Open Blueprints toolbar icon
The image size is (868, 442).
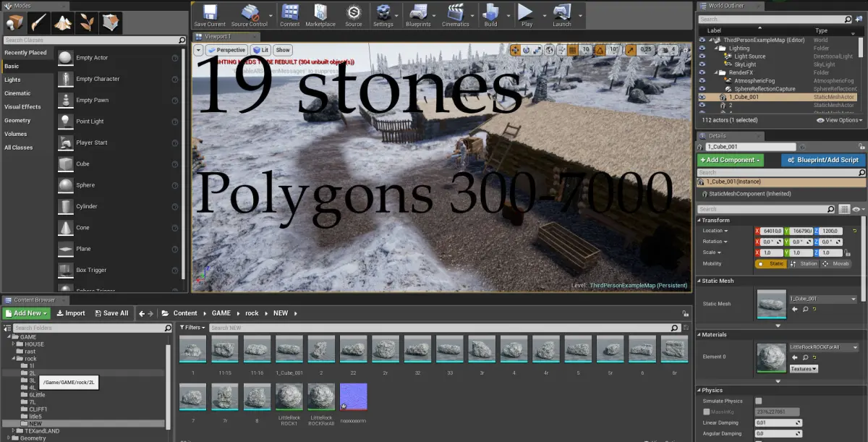tap(419, 15)
